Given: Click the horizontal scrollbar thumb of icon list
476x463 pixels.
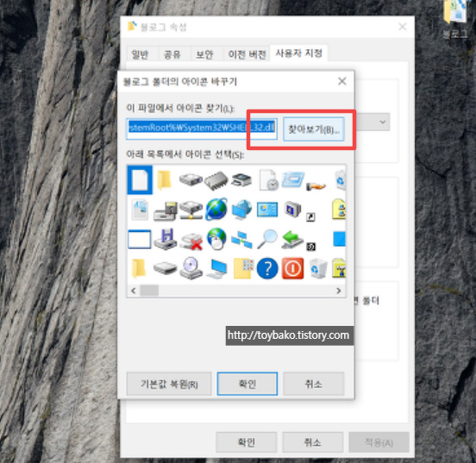Looking at the screenshot, I should 149,291.
